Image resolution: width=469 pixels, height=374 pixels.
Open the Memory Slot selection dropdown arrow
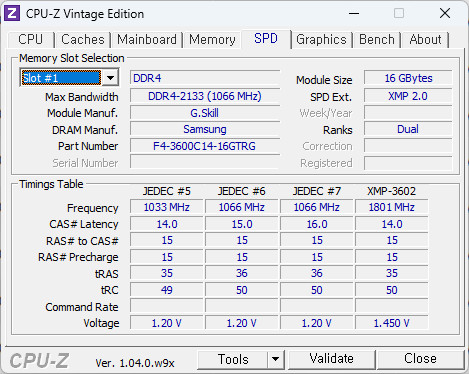pos(110,78)
